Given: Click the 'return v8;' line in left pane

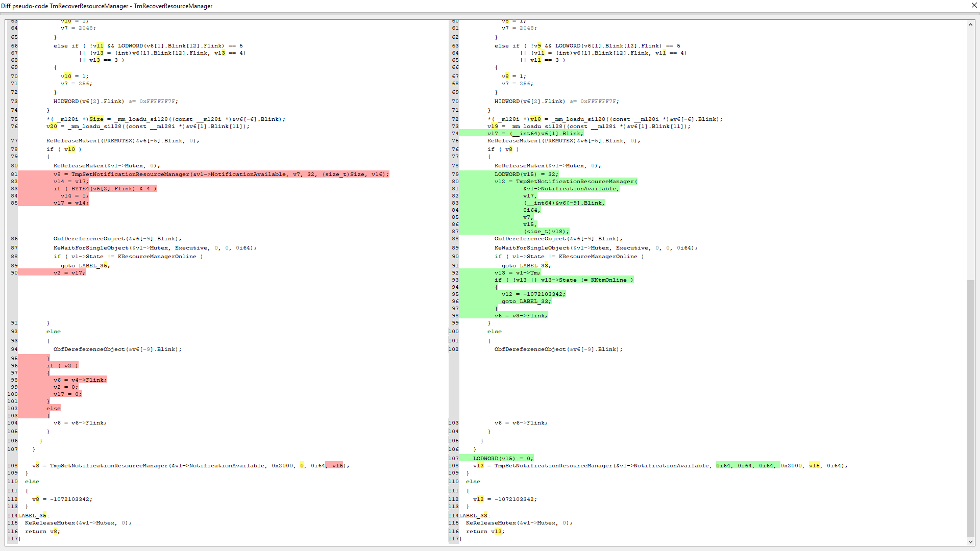Looking at the screenshot, I should [42, 532].
